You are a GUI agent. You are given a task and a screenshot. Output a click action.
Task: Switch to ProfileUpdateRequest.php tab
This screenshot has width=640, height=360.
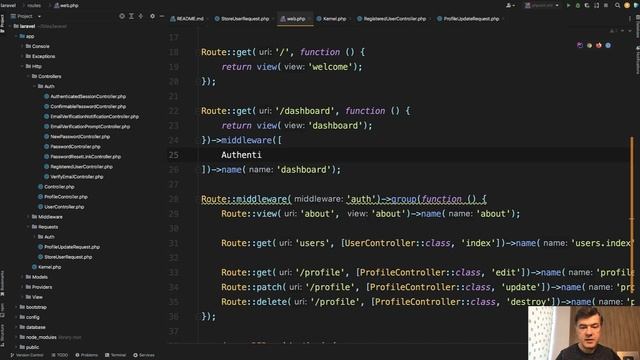[468, 19]
